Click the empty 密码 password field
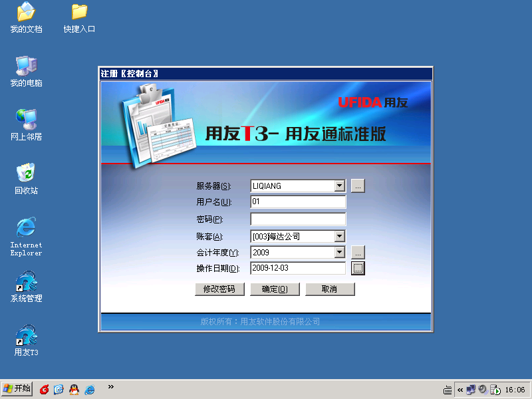This screenshot has height=399, width=532. tap(298, 219)
